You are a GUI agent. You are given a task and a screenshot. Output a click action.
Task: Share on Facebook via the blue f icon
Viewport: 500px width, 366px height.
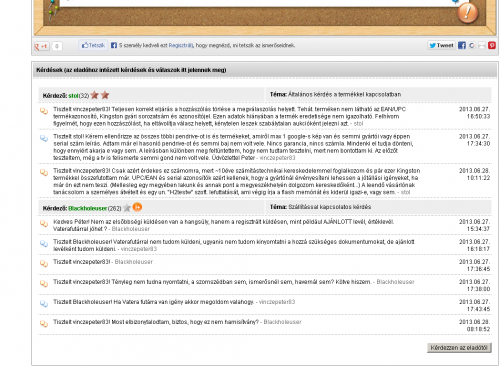click(462, 45)
